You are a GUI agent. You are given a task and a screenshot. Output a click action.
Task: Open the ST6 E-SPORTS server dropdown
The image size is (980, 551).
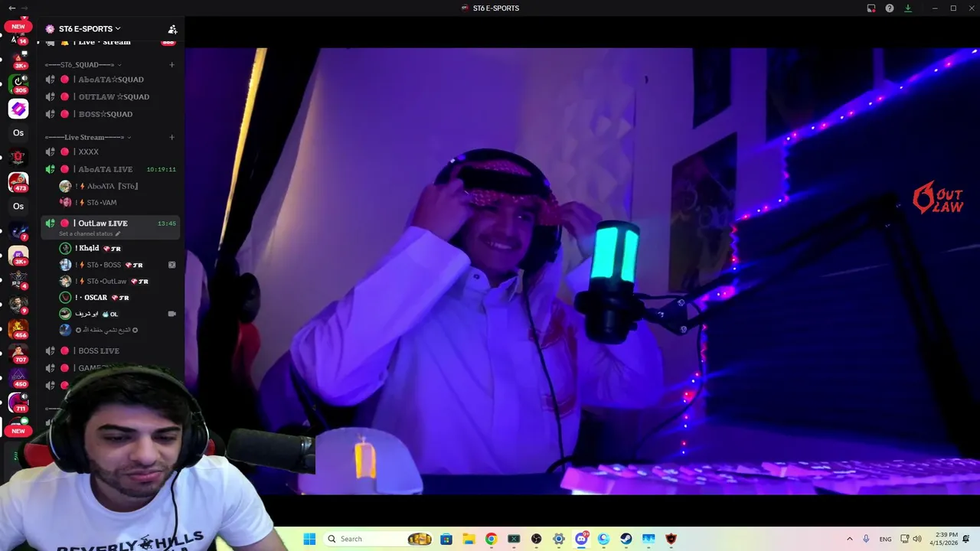90,29
